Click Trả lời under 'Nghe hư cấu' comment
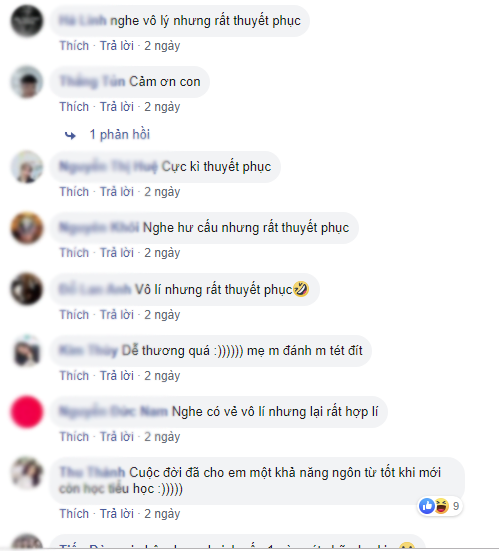The image size is (499, 551). tap(117, 253)
